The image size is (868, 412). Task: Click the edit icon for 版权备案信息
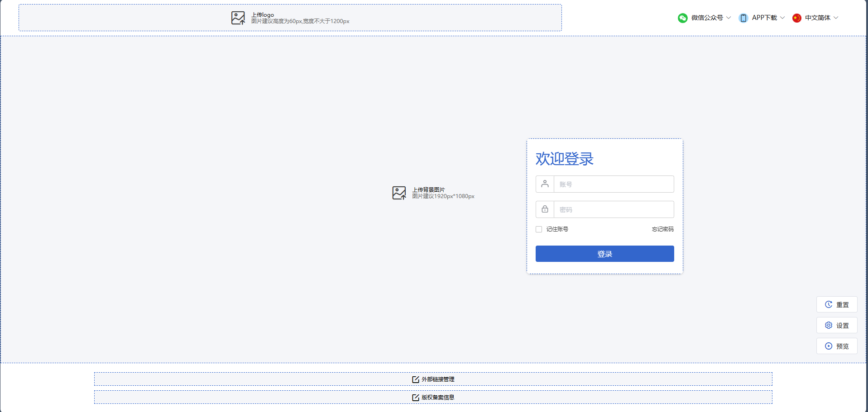tap(416, 398)
